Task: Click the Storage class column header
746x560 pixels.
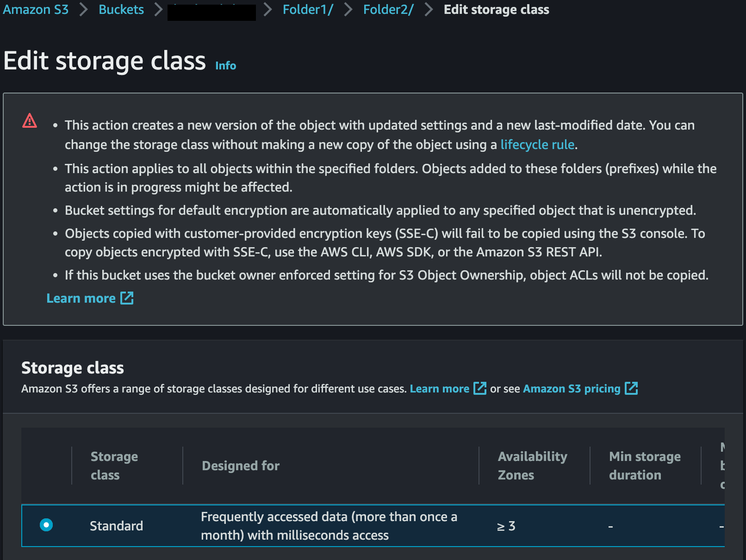Action: tap(114, 466)
